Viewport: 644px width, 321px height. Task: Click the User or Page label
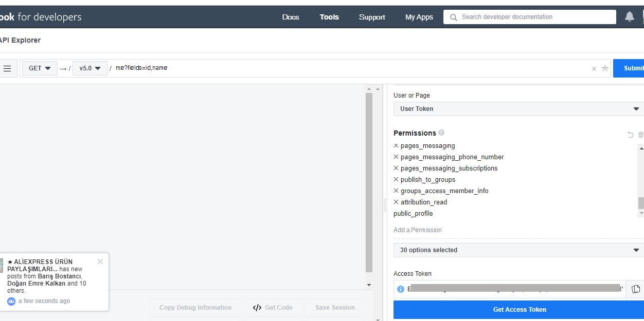tap(412, 96)
